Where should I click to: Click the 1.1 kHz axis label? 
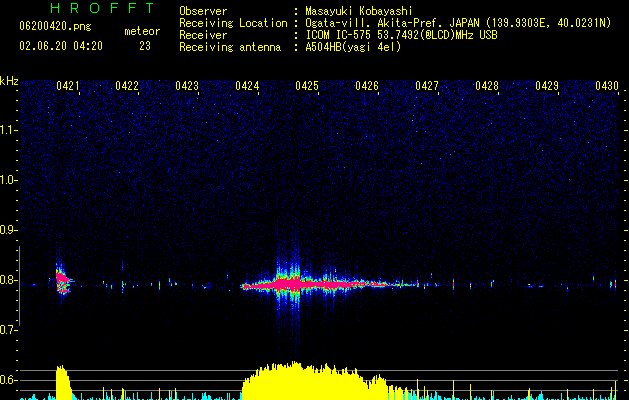point(9,130)
